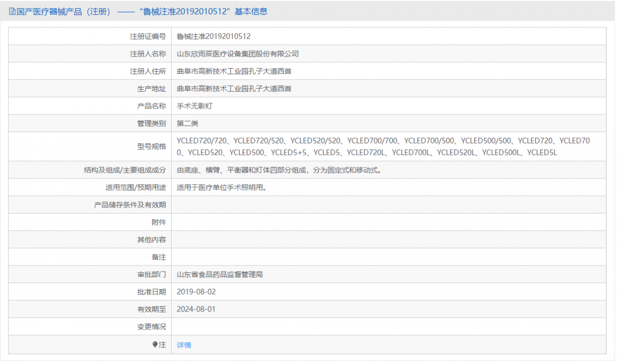
Task: Select the 附件 label
Action: click(159, 222)
